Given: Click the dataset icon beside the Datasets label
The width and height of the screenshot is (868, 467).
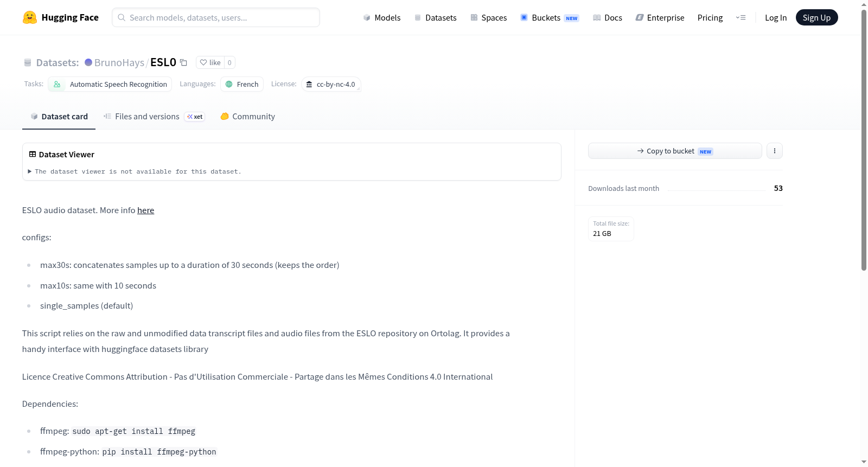Looking at the screenshot, I should (x=28, y=62).
